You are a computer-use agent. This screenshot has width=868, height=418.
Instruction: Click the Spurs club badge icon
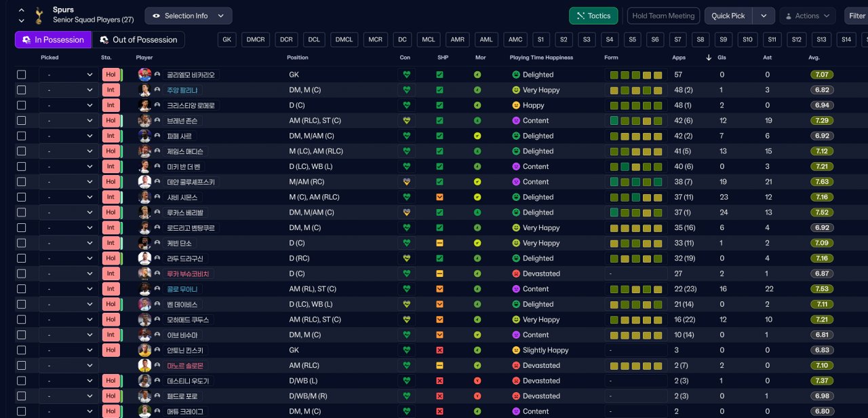(39, 15)
